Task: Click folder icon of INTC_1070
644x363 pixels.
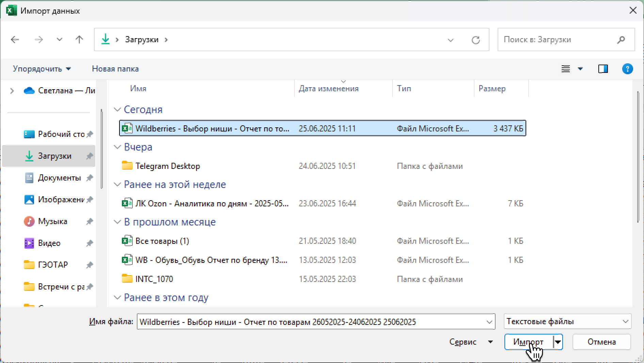Action: [127, 279]
